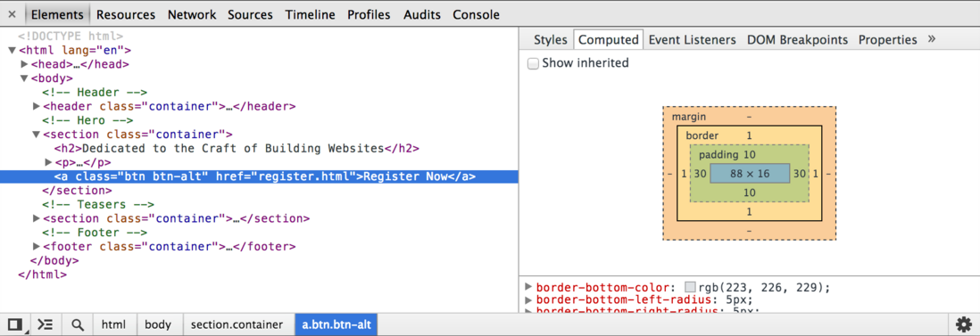Select the h2 Dedicated to the Craft line
The image size is (980, 336).
(x=237, y=149)
